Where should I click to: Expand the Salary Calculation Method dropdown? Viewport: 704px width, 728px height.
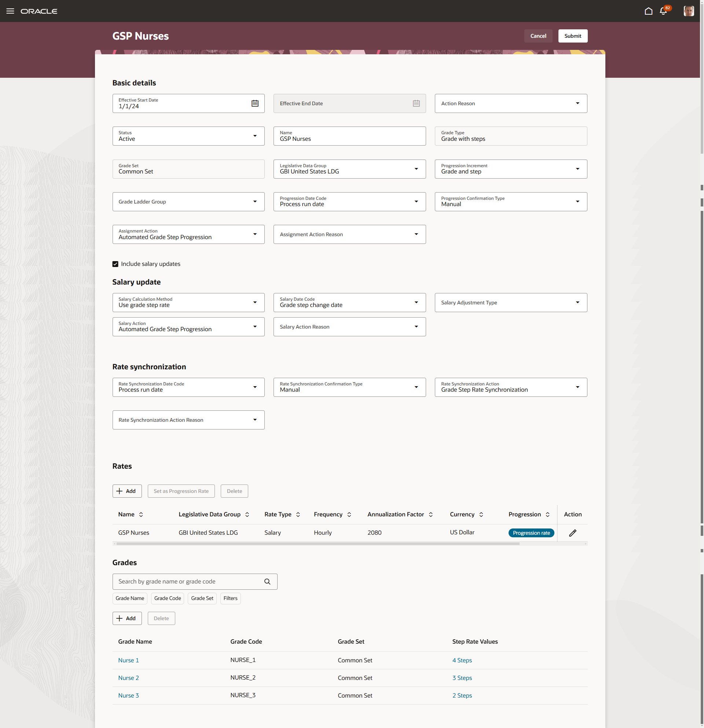[255, 302]
